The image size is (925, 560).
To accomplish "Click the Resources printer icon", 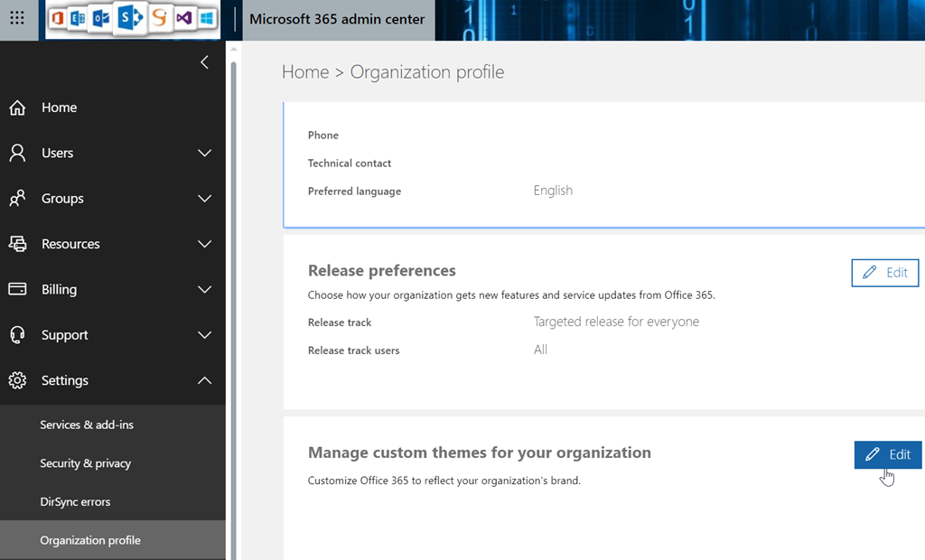I will (x=17, y=244).
